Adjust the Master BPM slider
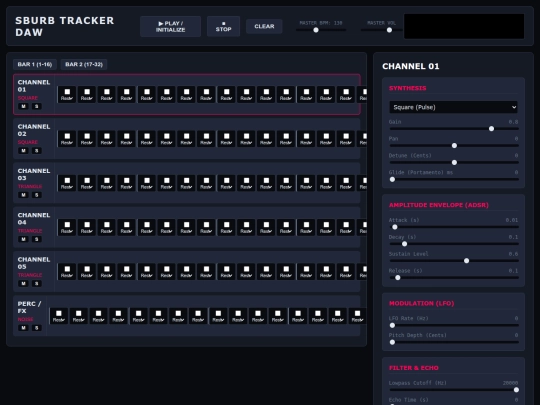Viewport: 540px width, 405px height. pos(321,30)
